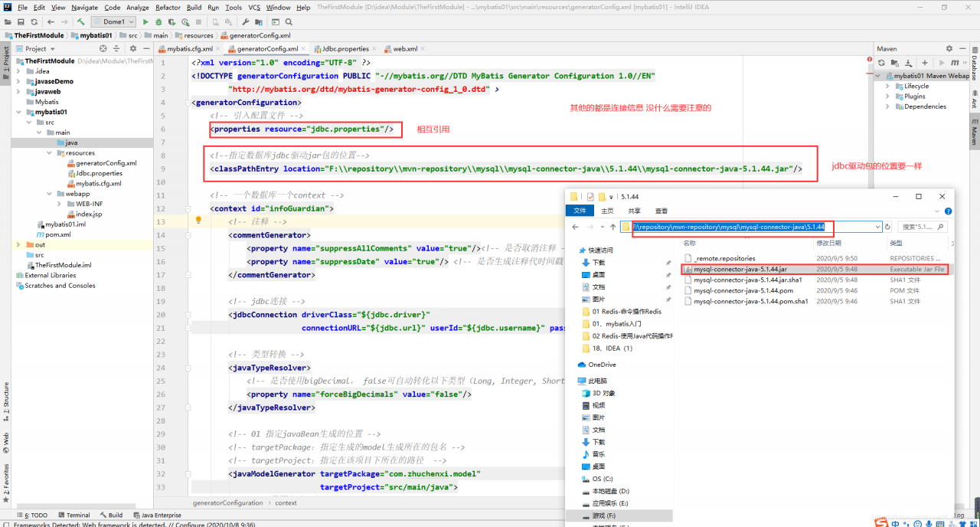Screen dimensions: 980x527
Task: Start debugging with the Debug bug icon
Action: (x=158, y=22)
